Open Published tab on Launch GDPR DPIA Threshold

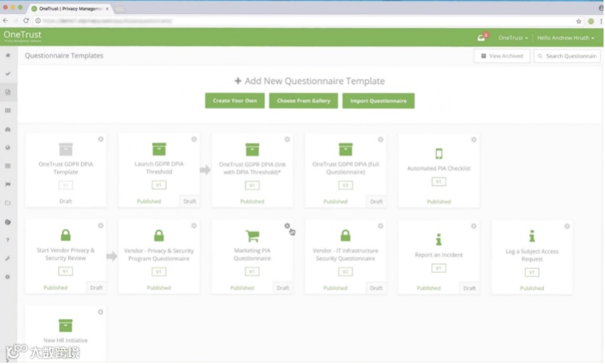[149, 201]
